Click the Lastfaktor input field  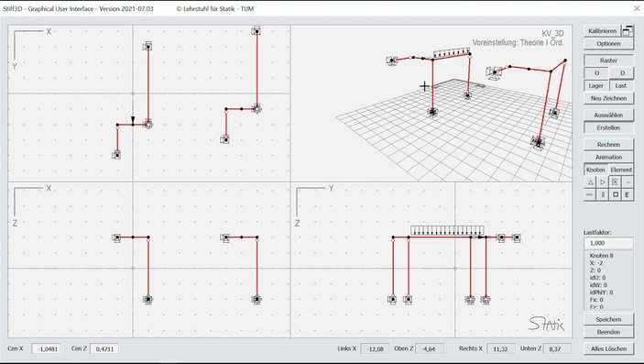click(x=608, y=243)
